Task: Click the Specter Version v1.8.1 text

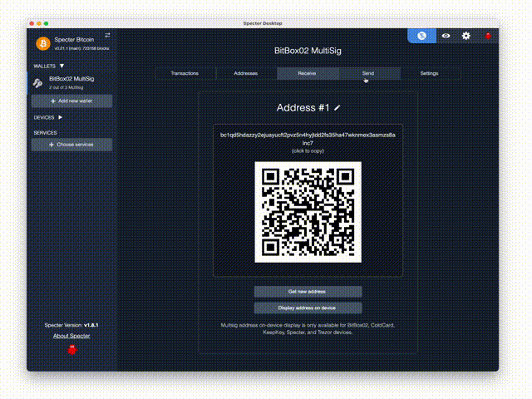Action: [x=71, y=325]
